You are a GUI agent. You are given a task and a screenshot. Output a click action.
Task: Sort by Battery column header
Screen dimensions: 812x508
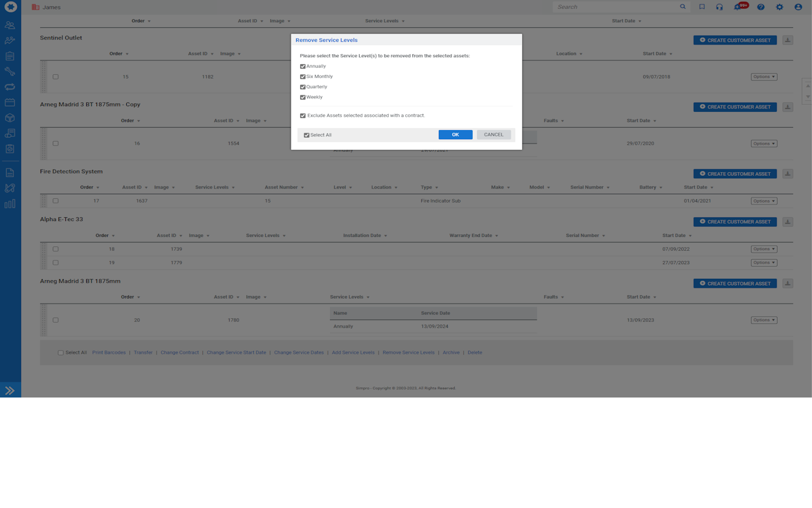(x=651, y=187)
